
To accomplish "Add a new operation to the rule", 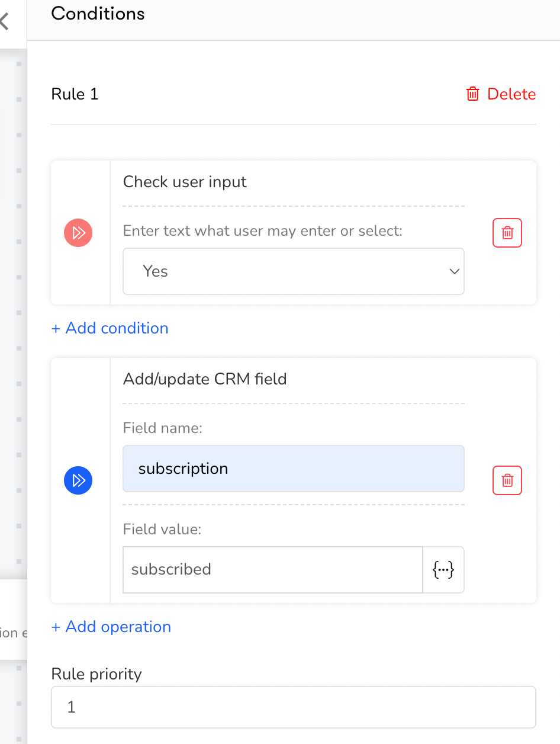I will coord(111,627).
